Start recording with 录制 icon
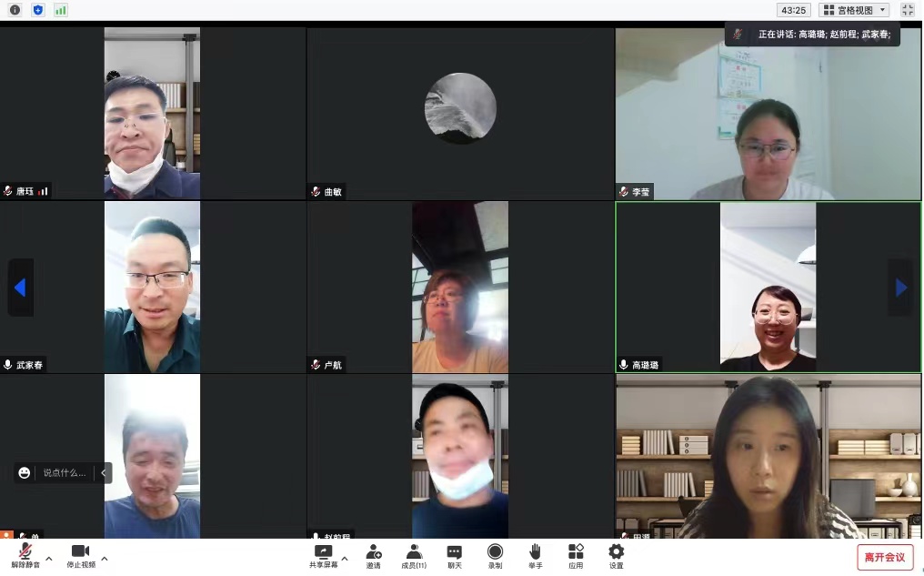The height and width of the screenshot is (576, 924). tap(495, 556)
